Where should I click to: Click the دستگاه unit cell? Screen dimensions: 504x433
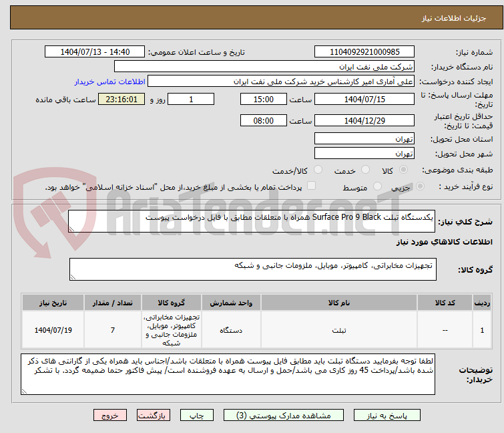tap(231, 329)
